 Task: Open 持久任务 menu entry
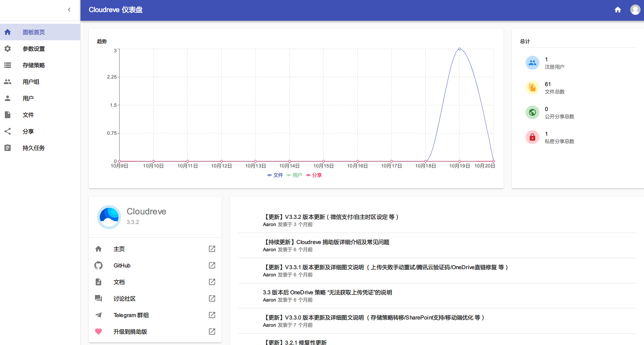tap(40, 148)
